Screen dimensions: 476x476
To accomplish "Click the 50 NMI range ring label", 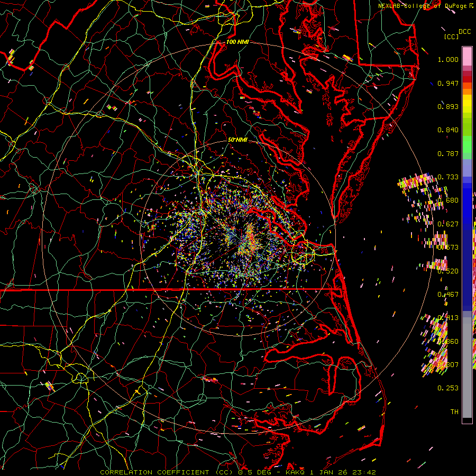I will coord(237,140).
